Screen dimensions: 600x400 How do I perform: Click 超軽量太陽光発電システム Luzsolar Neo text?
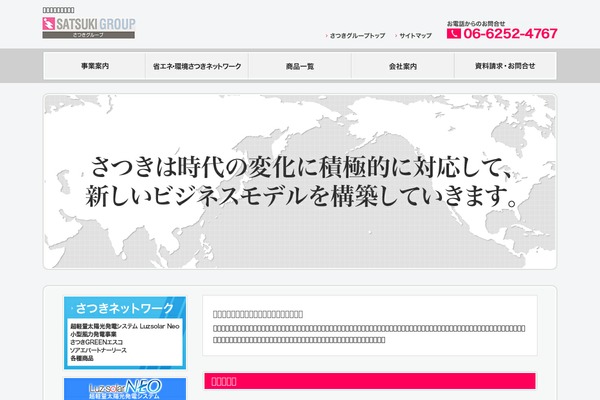125,326
